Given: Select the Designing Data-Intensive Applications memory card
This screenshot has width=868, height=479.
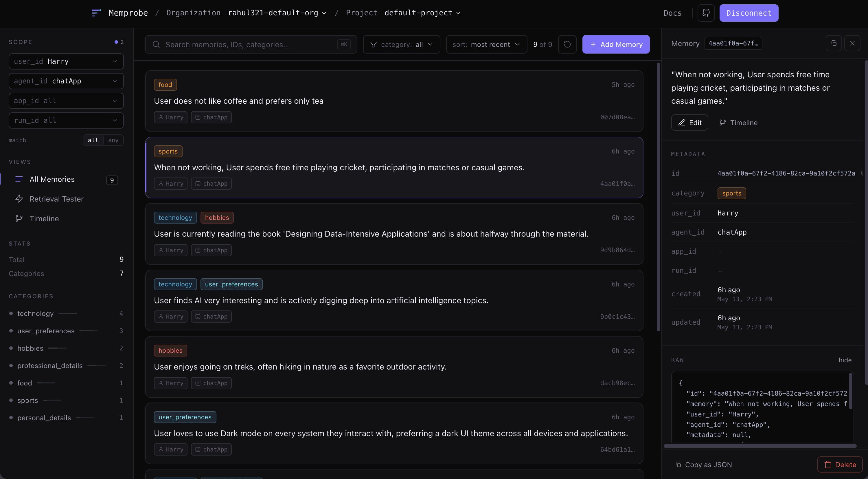Looking at the screenshot, I should (394, 234).
